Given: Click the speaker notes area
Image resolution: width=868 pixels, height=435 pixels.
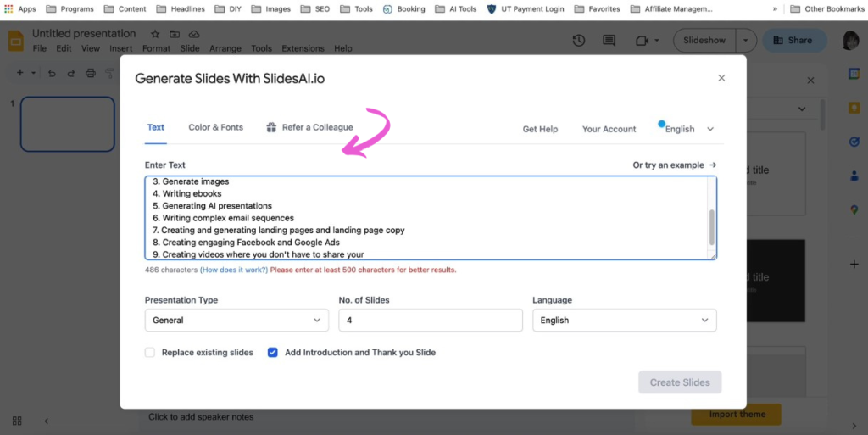Looking at the screenshot, I should [201, 416].
